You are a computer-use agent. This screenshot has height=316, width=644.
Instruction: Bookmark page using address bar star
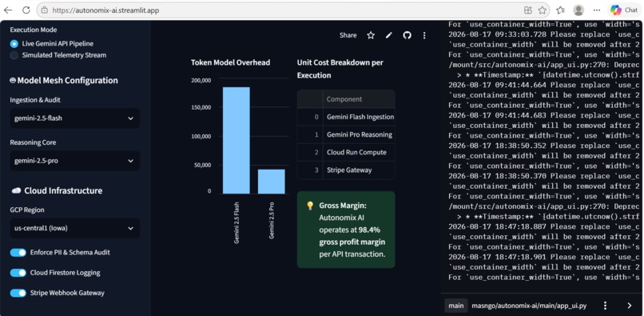point(543,10)
